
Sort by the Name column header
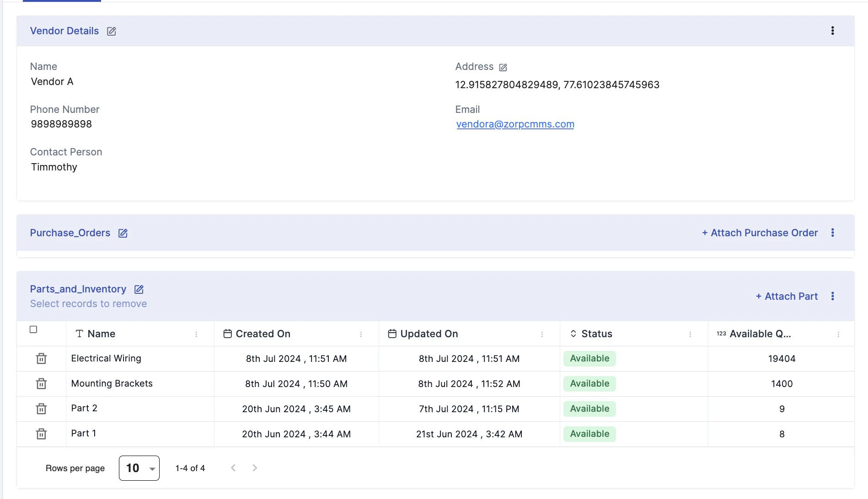click(101, 334)
